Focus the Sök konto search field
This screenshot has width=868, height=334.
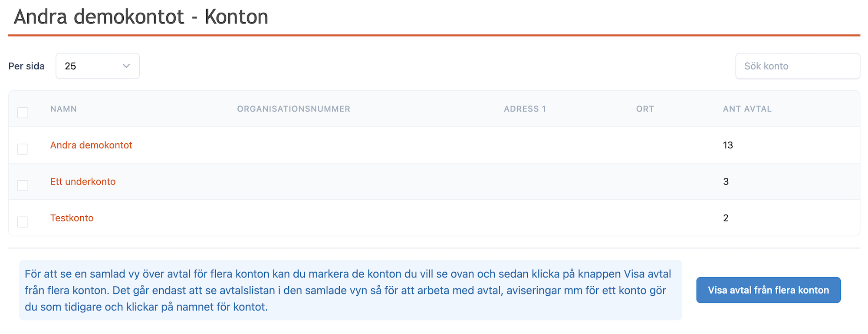[x=797, y=66]
